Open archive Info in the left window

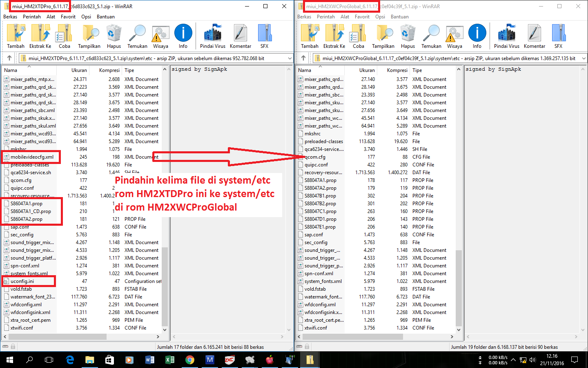pos(183,36)
